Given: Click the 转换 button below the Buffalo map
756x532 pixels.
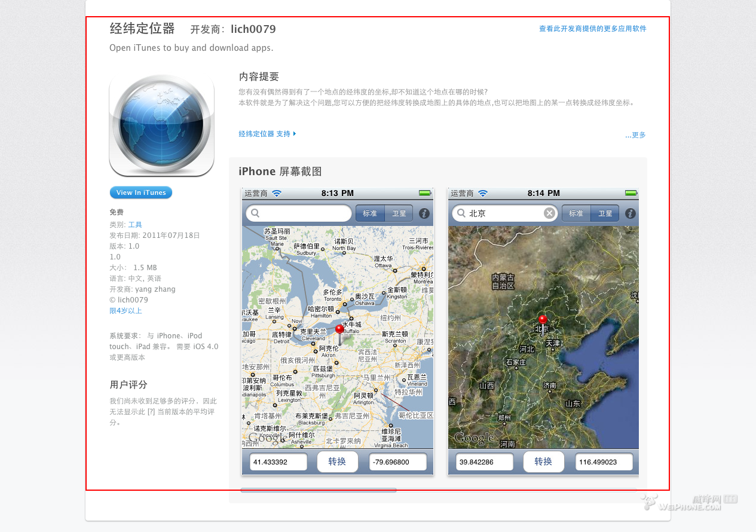Looking at the screenshot, I should pos(337,461).
